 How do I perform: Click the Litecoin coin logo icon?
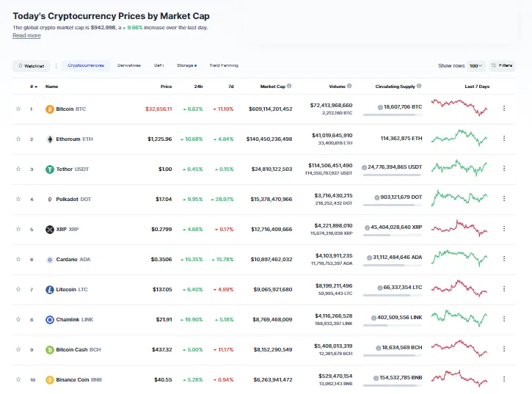point(50,290)
